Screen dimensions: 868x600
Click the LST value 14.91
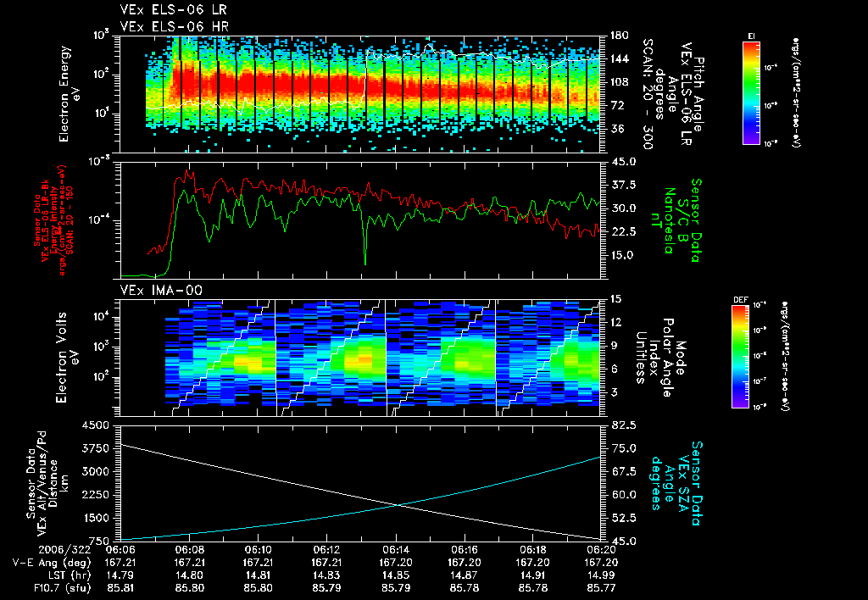[532, 575]
